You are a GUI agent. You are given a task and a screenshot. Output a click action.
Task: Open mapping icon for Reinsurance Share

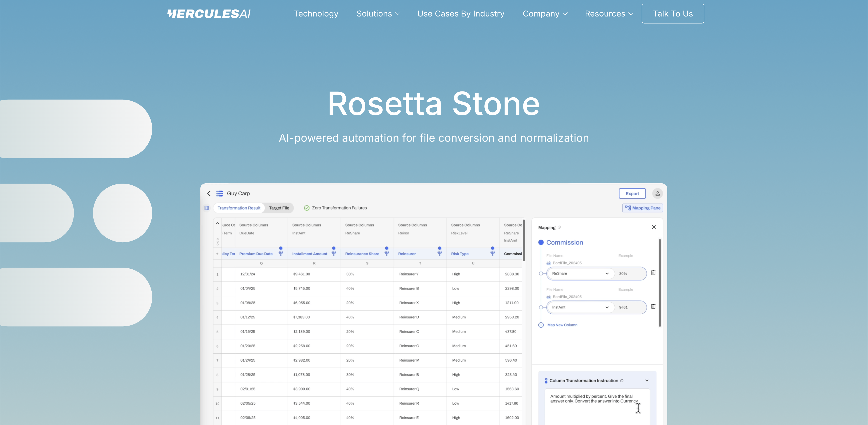coord(387,253)
